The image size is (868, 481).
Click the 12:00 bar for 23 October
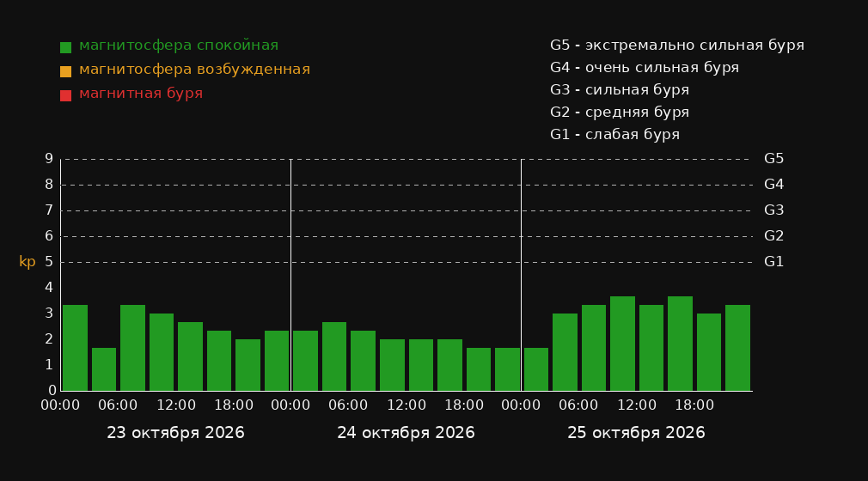[191, 356]
